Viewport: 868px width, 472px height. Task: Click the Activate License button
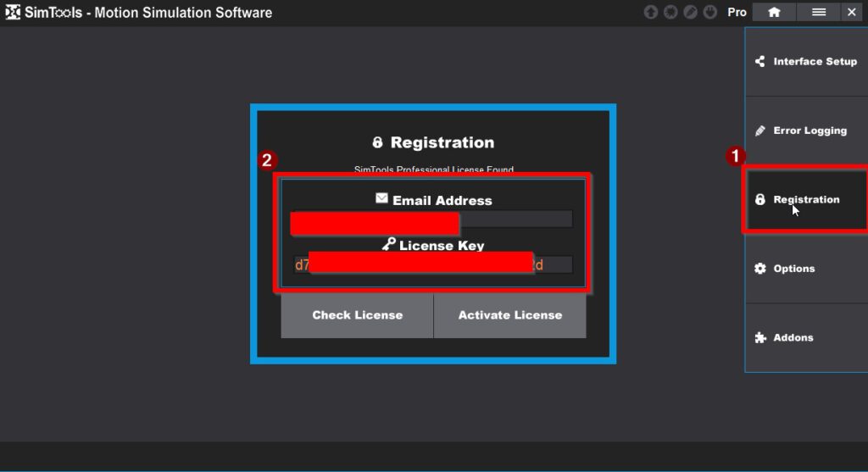pos(509,315)
